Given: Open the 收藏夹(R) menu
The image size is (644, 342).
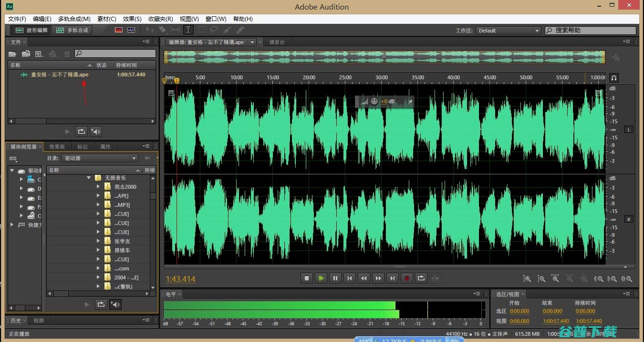Looking at the screenshot, I should [x=160, y=19].
